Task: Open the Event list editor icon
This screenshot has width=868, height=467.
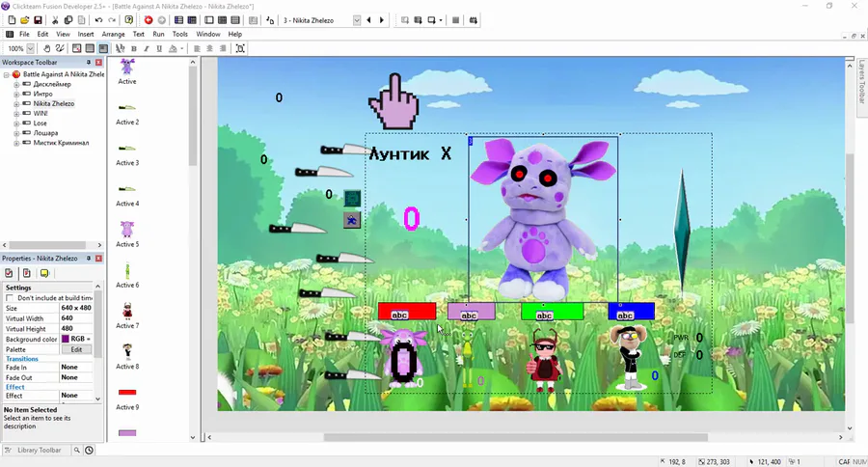Action: 235,20
